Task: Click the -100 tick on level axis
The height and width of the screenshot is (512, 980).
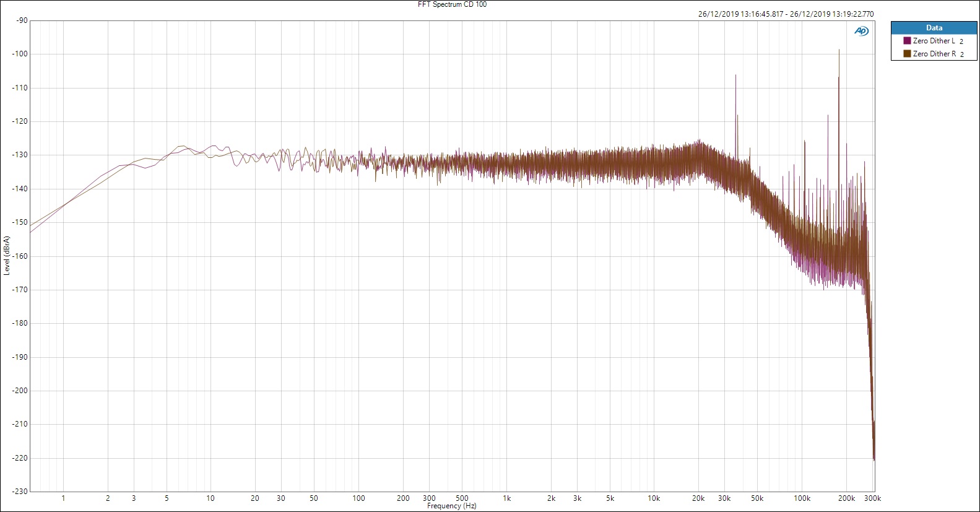Action: (20, 54)
